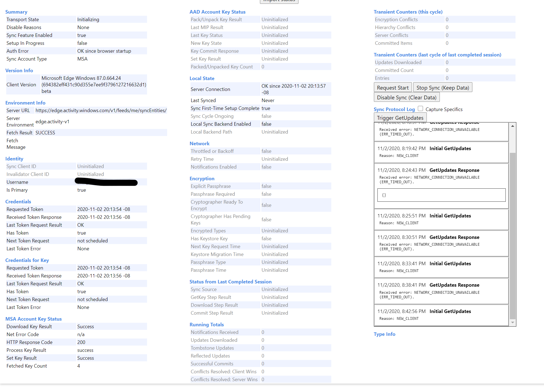Click the partially visible Import status button
This screenshot has height=392, width=544.
click(x=279, y=1)
